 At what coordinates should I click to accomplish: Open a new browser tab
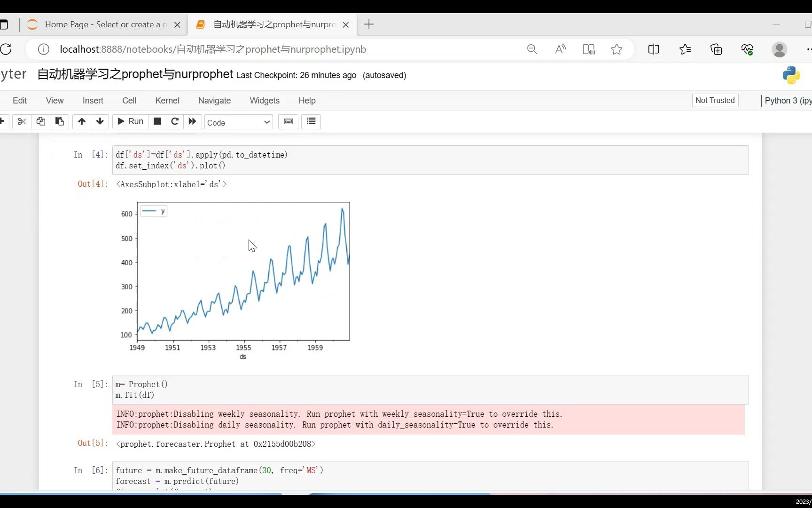pos(369,24)
